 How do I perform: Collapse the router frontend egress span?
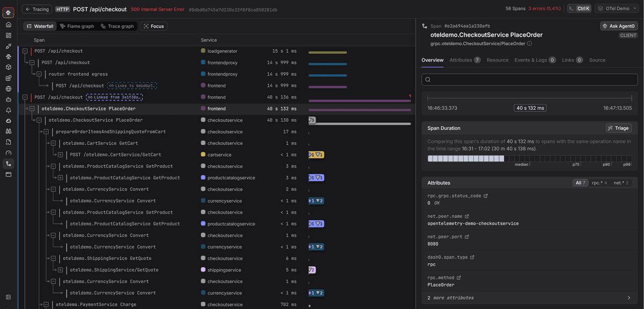click(39, 74)
